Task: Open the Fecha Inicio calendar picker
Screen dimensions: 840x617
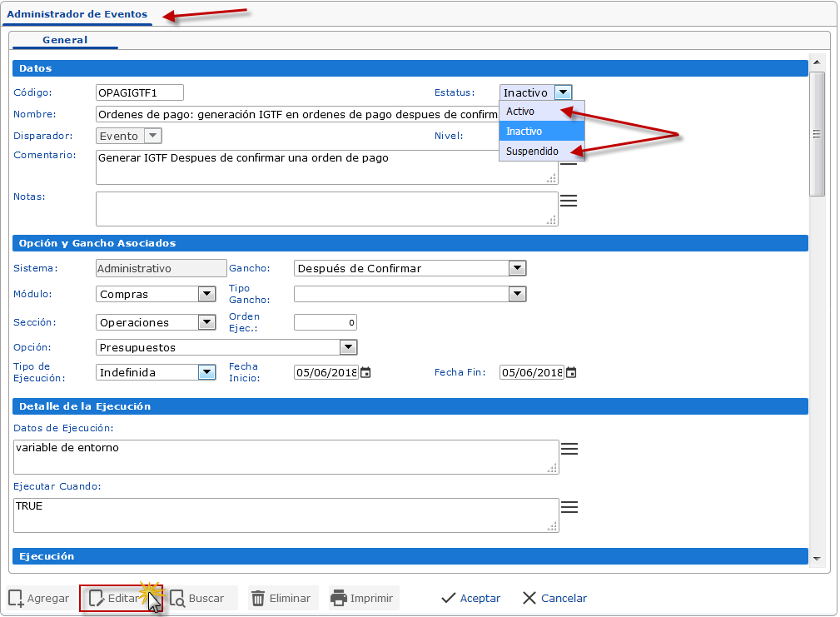Action: pos(365,372)
